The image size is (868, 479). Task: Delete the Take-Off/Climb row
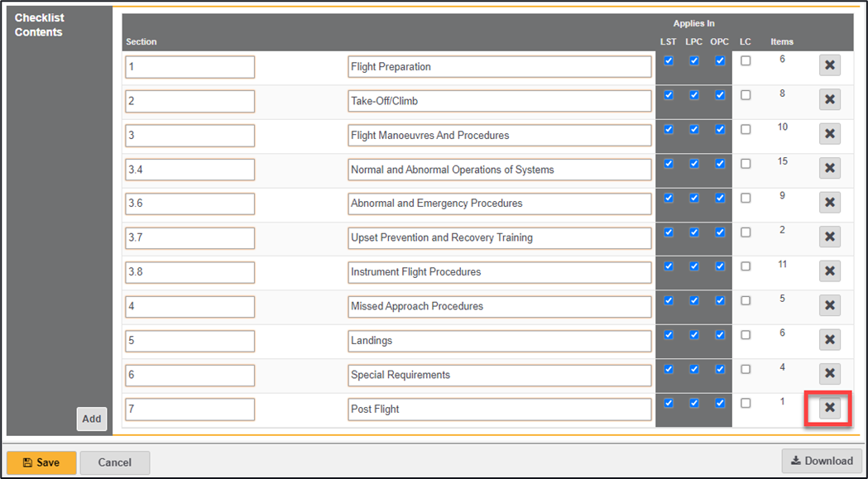click(x=829, y=100)
